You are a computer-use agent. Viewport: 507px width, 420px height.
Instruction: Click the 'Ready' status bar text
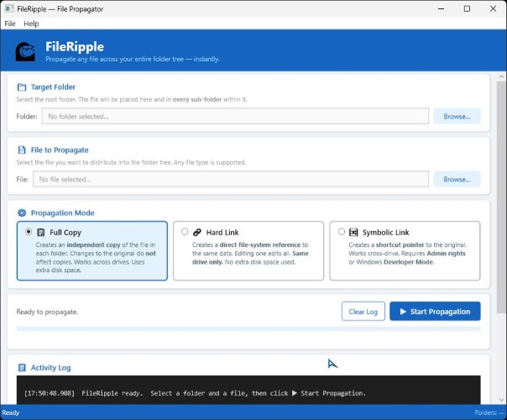click(x=11, y=413)
